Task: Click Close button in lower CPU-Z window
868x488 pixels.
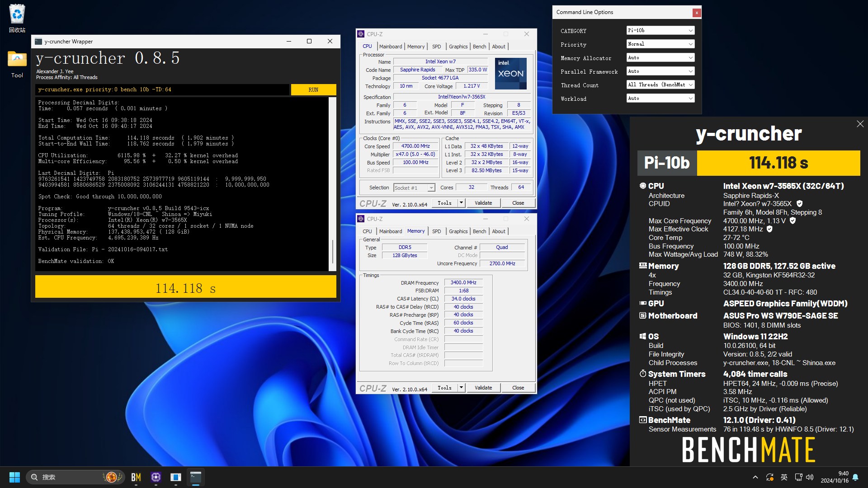Action: (518, 388)
